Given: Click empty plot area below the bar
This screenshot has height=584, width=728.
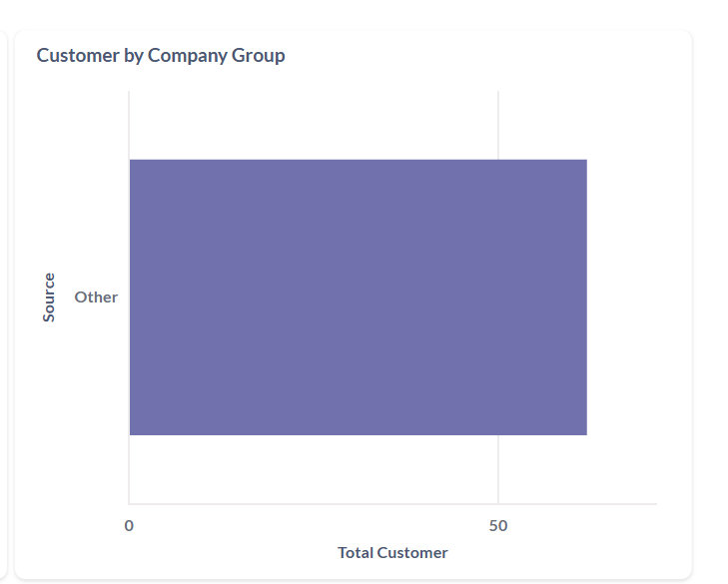Looking at the screenshot, I should (300, 469).
